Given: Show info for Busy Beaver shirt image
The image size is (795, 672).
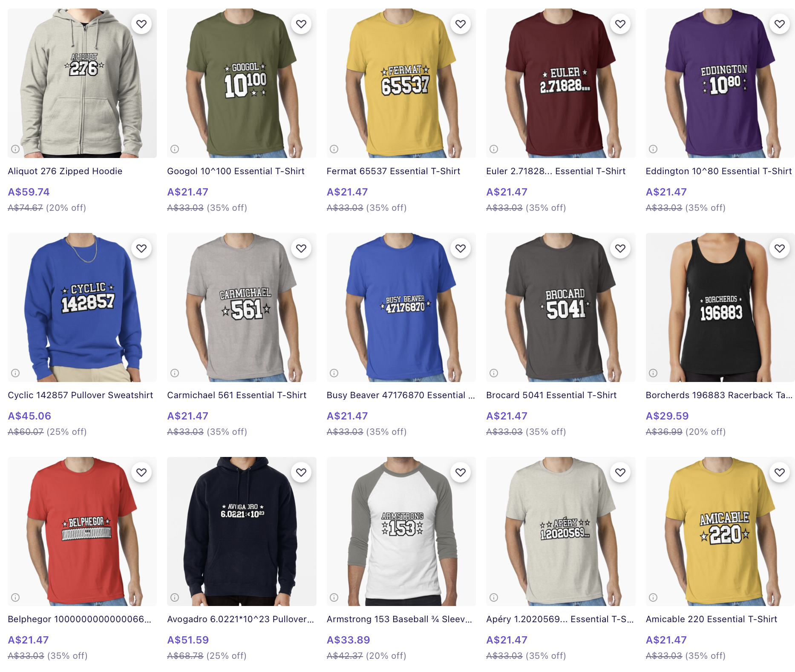Looking at the screenshot, I should pos(334,373).
